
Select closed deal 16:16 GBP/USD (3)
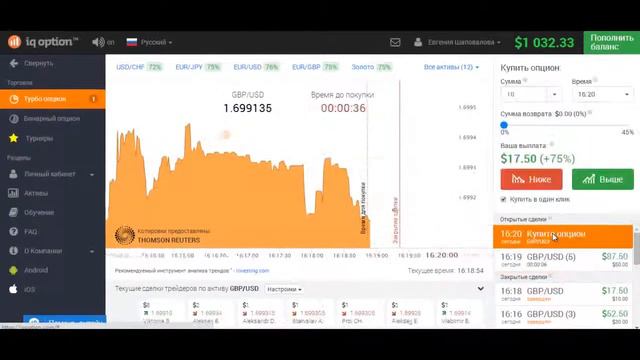[563, 316]
